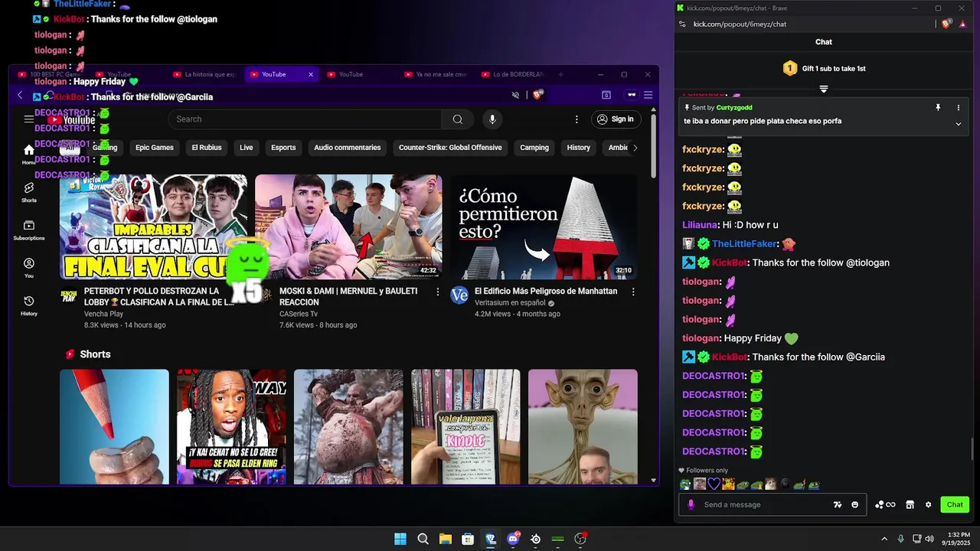Open Subscriptions in YouTube sidebar
The image size is (980, 551).
coord(29,230)
